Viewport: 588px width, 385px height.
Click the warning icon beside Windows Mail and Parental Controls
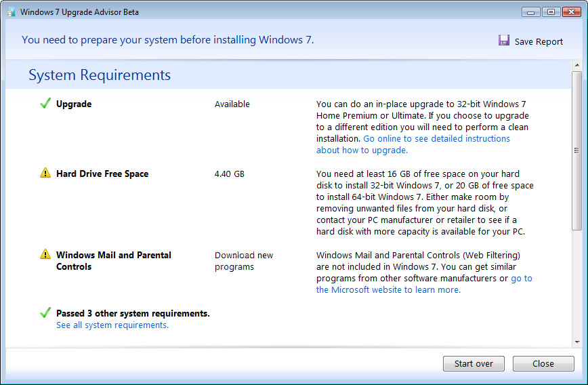(45, 255)
